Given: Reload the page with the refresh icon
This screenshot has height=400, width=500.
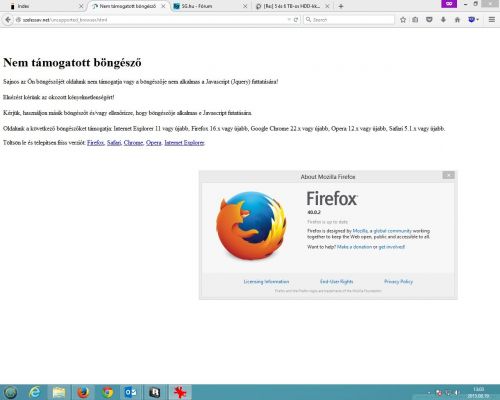Looking at the screenshot, I should 296,20.
